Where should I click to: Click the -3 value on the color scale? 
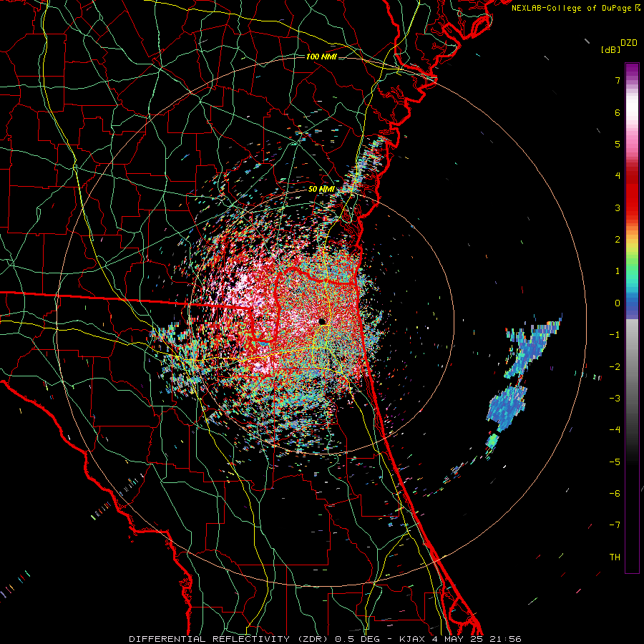click(x=615, y=399)
